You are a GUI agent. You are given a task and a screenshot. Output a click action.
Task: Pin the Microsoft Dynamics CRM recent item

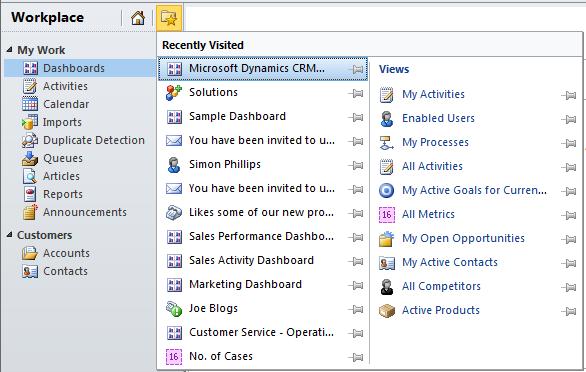click(x=356, y=69)
